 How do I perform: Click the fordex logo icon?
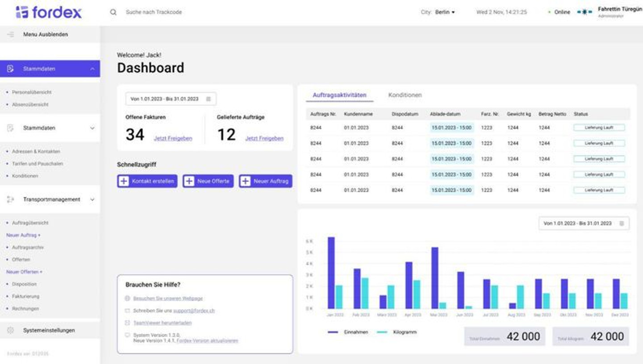pyautogui.click(x=21, y=12)
